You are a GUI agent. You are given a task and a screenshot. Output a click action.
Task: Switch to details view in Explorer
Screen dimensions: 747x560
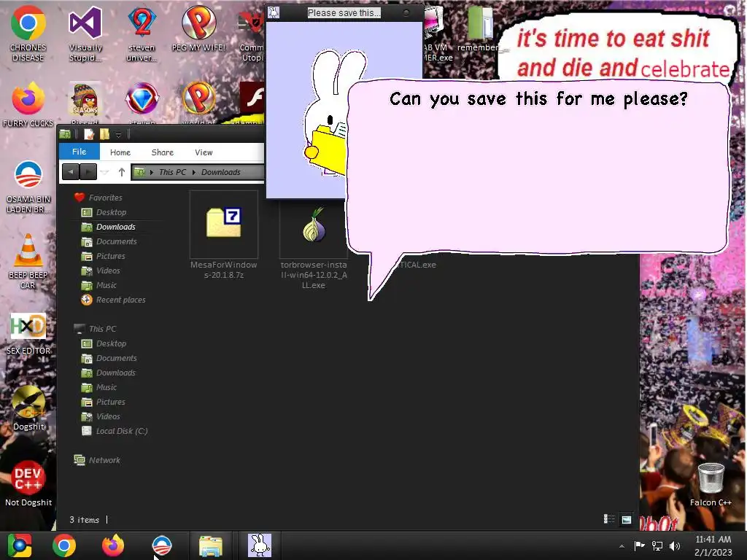point(609,519)
